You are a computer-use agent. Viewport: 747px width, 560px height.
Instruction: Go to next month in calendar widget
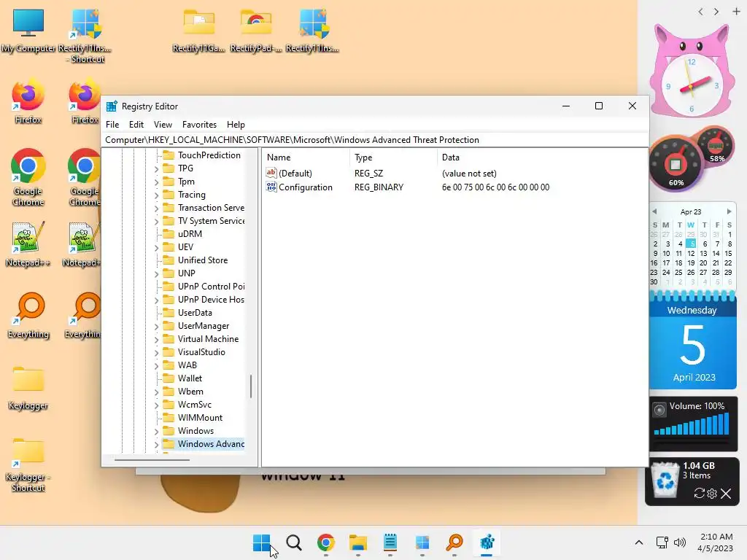[x=729, y=211]
